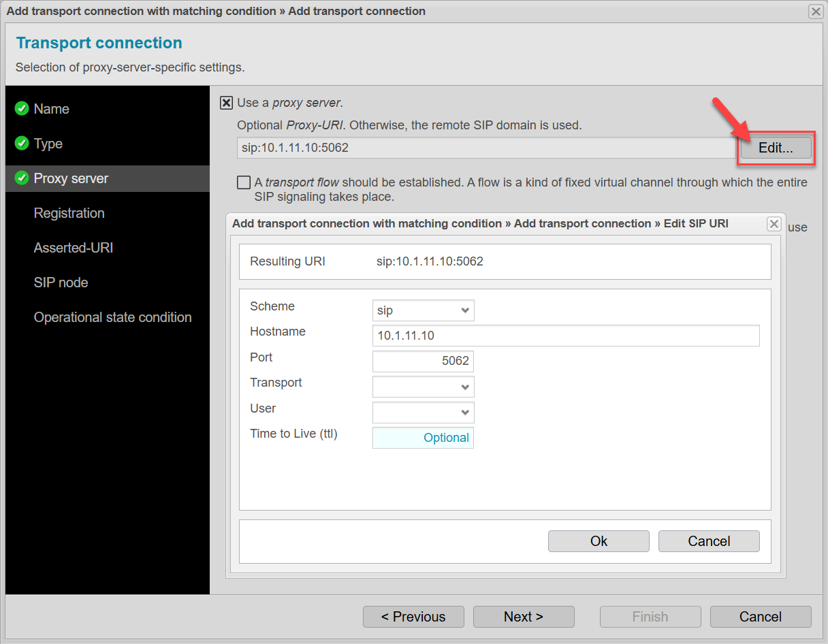Click the Edit... button for Proxy-URI

tap(776, 147)
